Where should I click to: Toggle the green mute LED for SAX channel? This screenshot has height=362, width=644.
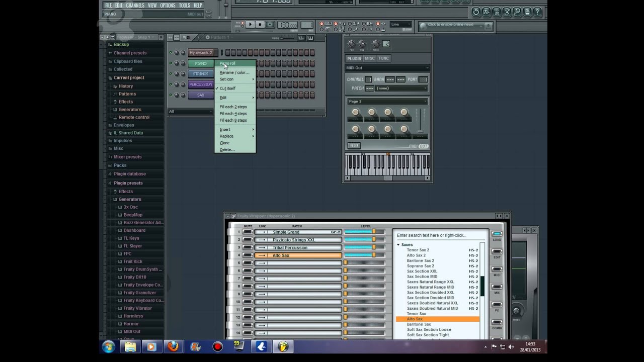coord(171,95)
